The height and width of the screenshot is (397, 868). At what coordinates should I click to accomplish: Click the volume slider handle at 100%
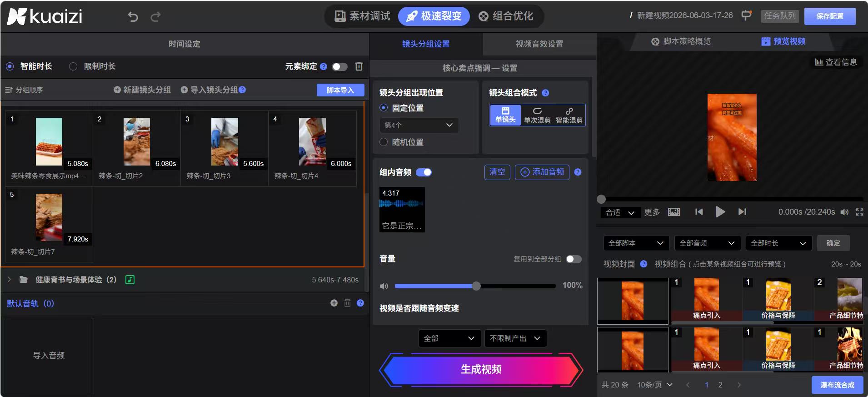476,286
